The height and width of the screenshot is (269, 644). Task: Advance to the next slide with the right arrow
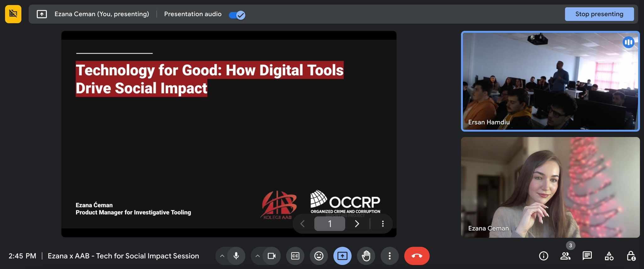(x=357, y=224)
